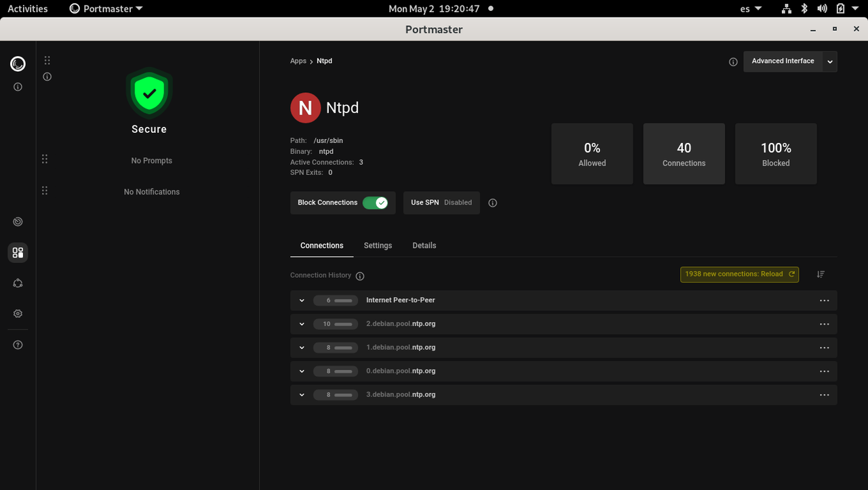Open the SPN network icon in sidebar

pos(18,283)
